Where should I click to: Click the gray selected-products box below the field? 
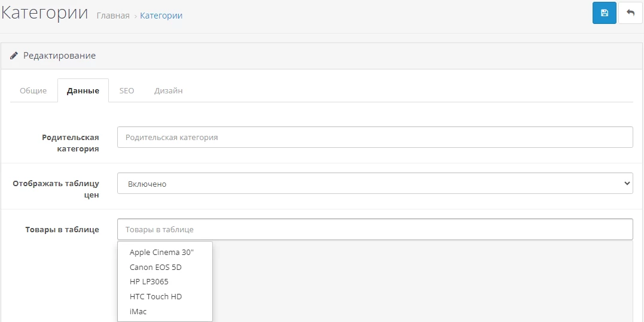[x=422, y=281]
